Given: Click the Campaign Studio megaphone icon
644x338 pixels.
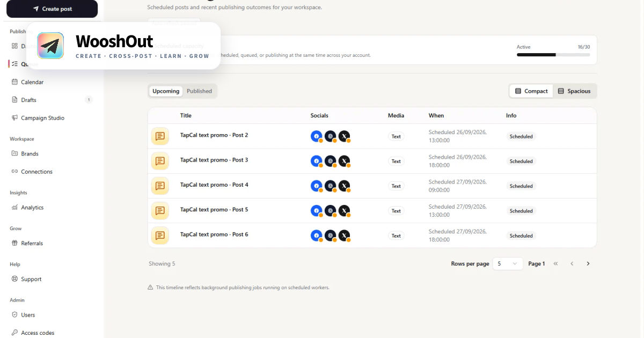Looking at the screenshot, I should click(x=15, y=118).
